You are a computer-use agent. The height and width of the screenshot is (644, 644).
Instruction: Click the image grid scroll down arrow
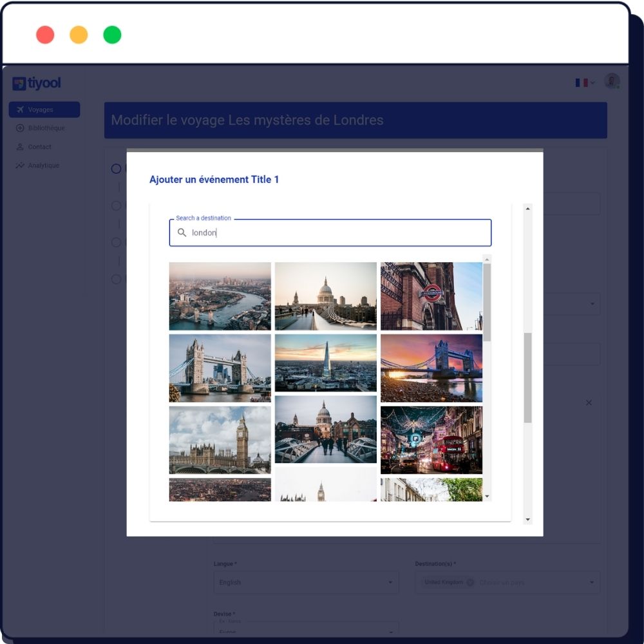[x=487, y=497]
